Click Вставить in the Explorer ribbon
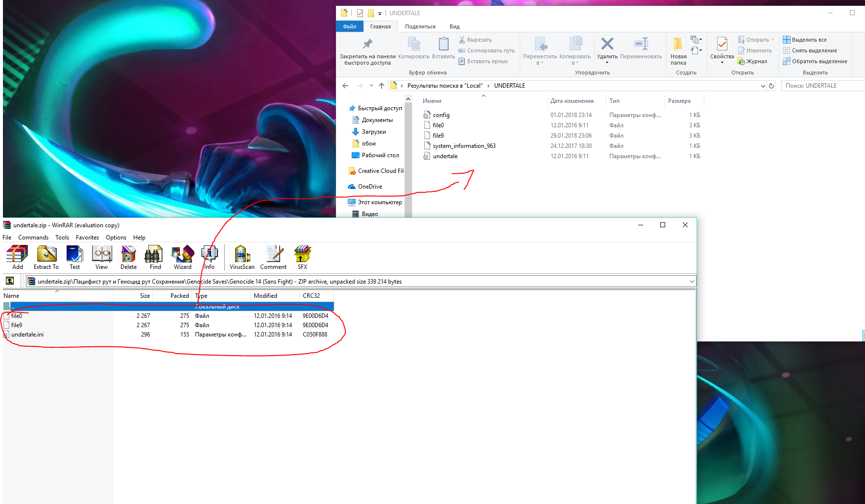Screen dimensions: 865x504 [443, 48]
